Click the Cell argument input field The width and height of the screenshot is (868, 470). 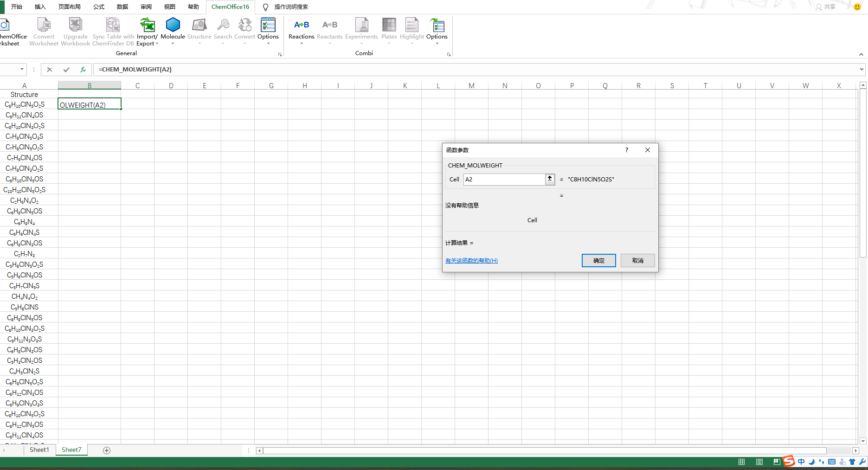coord(504,179)
